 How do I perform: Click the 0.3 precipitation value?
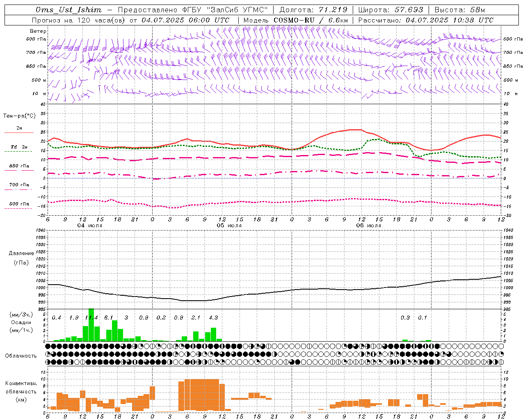405,318
